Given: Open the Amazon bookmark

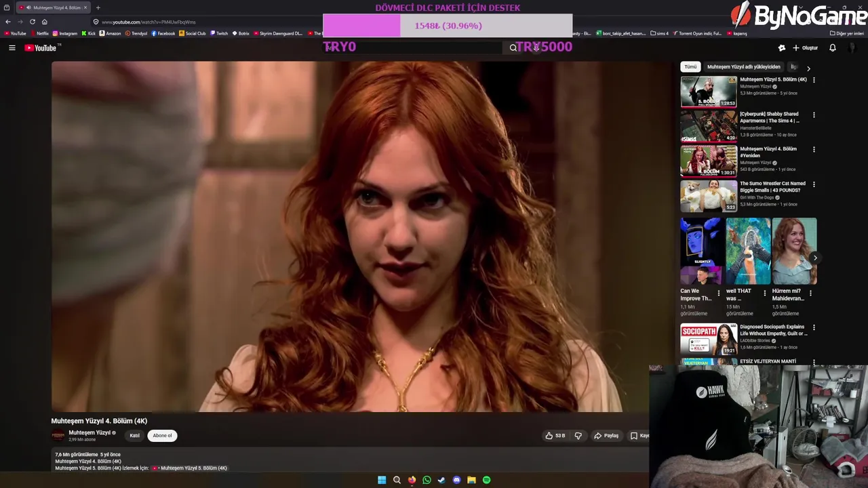Looking at the screenshot, I should point(111,33).
